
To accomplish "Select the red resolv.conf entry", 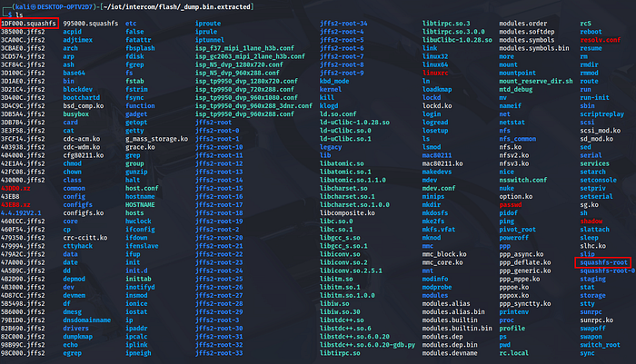I will pos(601,40).
